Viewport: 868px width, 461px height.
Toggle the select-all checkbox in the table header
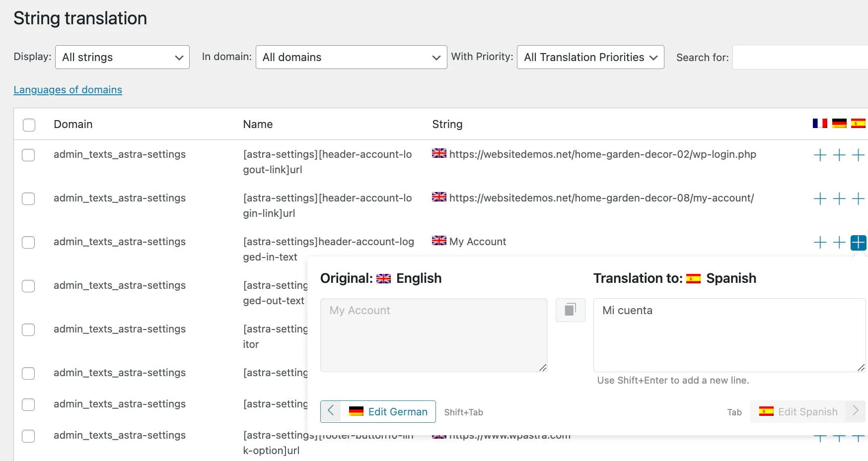coord(29,125)
